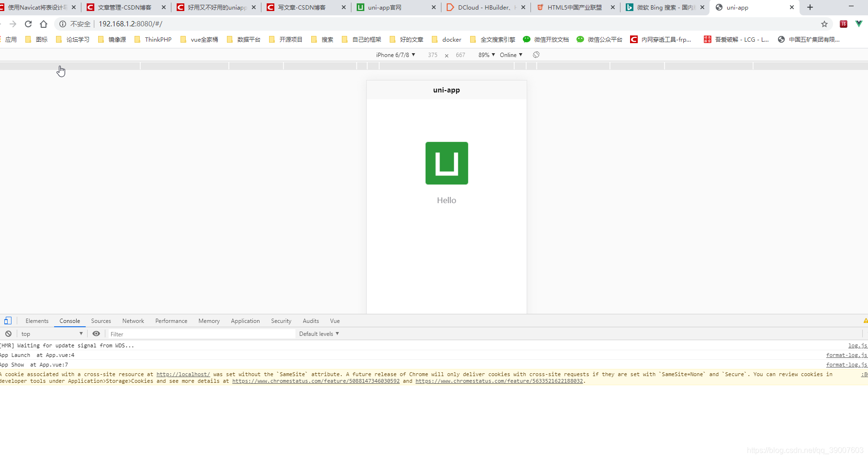Image resolution: width=868 pixels, height=459 pixels.
Task: Switch to the Application panel tab
Action: point(245,321)
